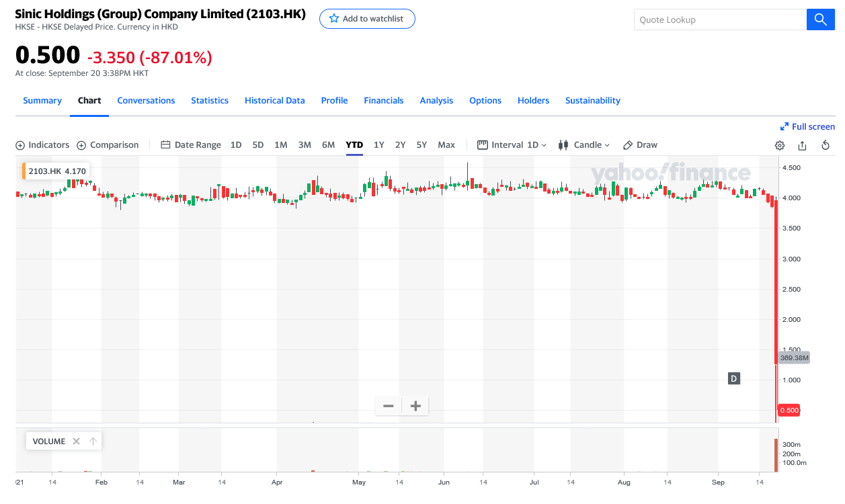
Task: Open the Profile tab
Action: 334,100
